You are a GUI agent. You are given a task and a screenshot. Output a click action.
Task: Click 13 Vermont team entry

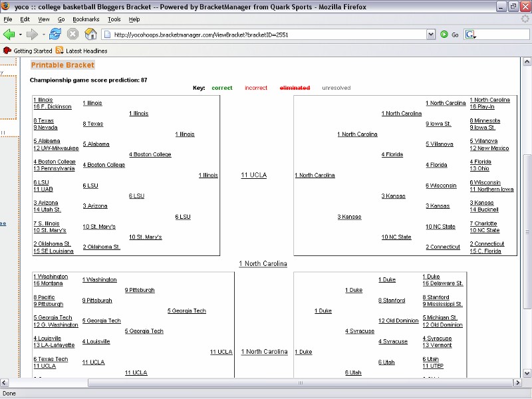tap(437, 345)
